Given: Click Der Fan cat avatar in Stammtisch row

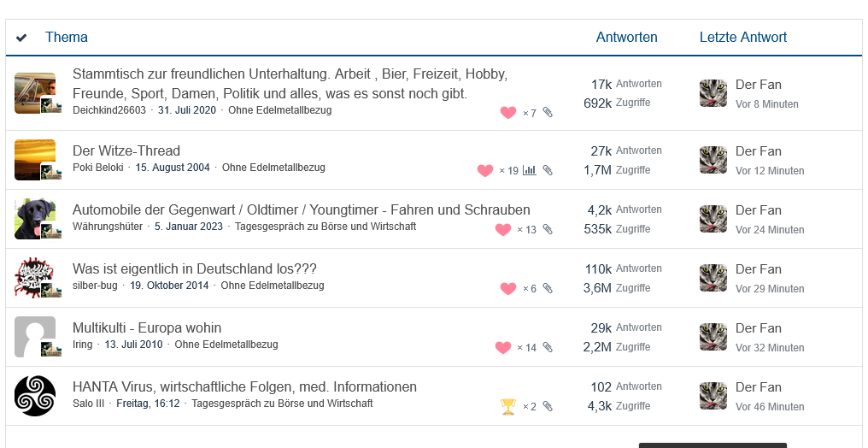Looking at the screenshot, I should (713, 93).
